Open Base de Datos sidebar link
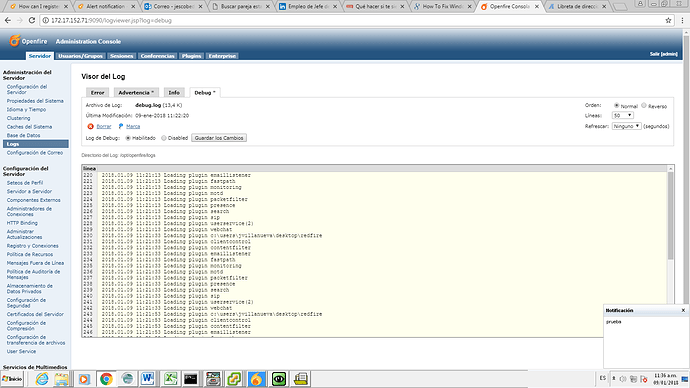The width and height of the screenshot is (690, 388). [23, 135]
